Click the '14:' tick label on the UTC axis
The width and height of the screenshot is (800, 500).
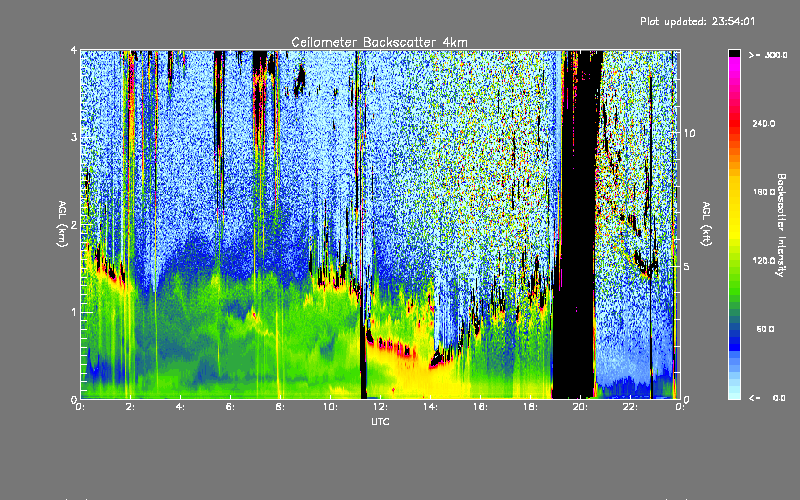(431, 407)
